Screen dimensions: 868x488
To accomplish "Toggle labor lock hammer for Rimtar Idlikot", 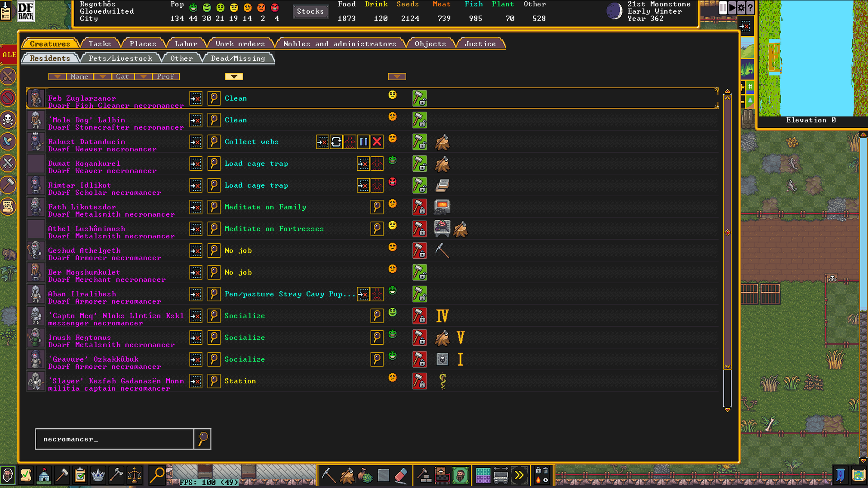I will pos(419,185).
